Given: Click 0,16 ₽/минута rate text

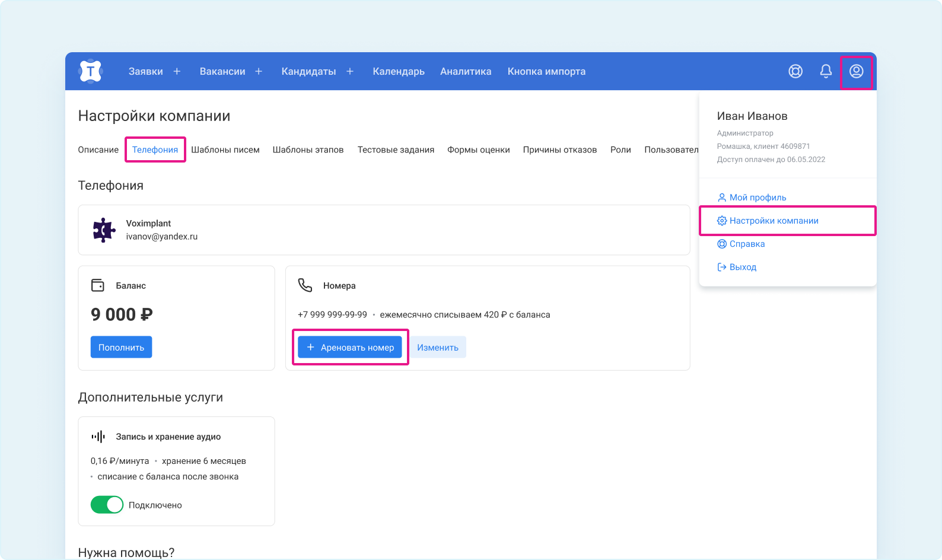Looking at the screenshot, I should click(120, 461).
